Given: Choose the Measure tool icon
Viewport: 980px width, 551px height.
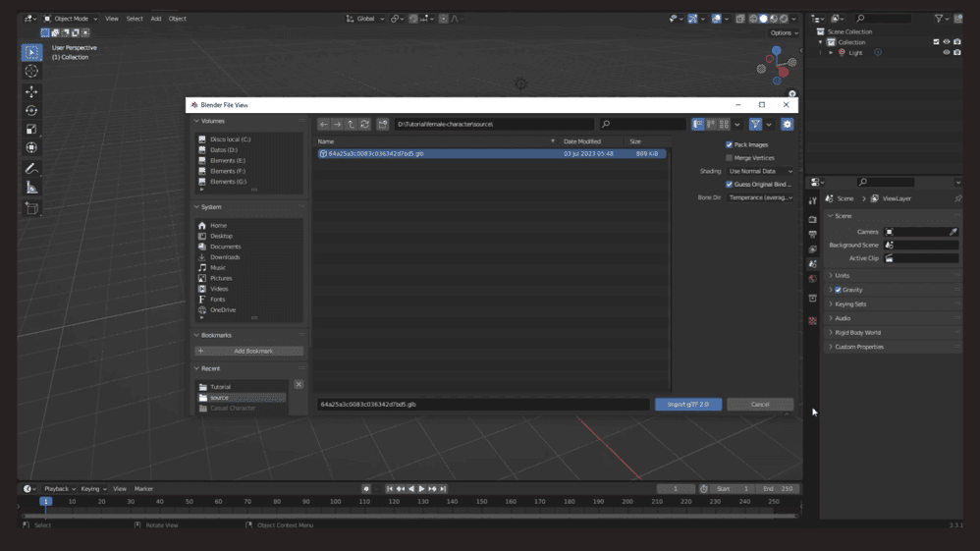Looking at the screenshot, I should [x=31, y=188].
